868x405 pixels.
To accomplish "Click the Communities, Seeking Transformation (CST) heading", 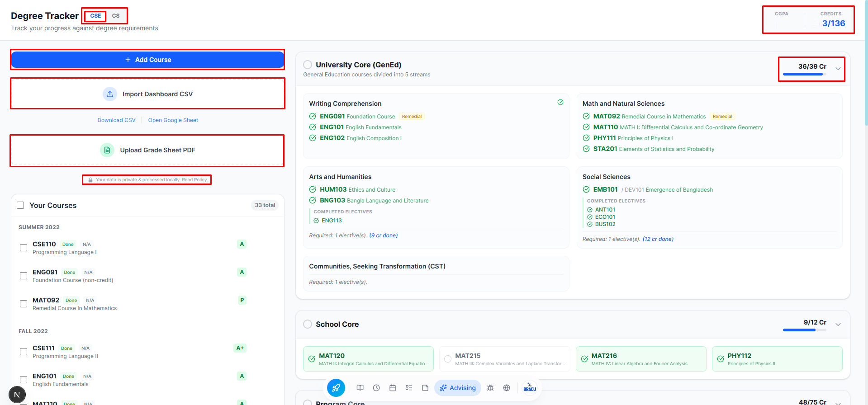I will coord(377,266).
